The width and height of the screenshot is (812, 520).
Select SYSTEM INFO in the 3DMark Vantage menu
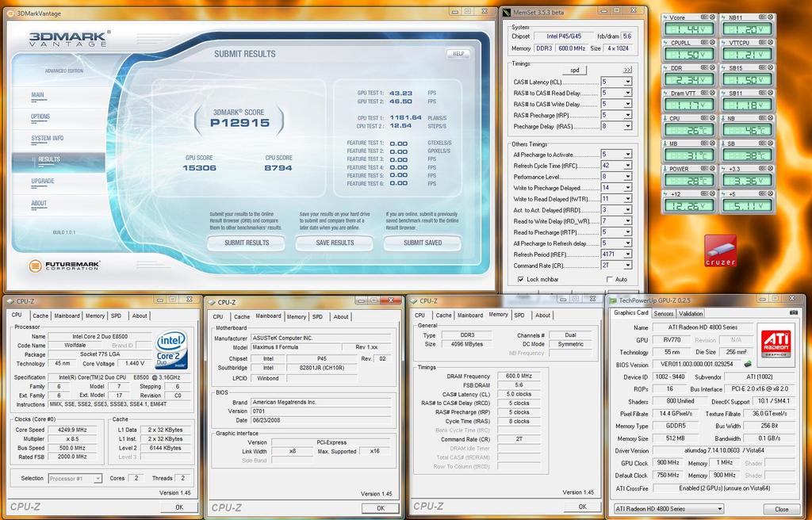click(x=47, y=138)
